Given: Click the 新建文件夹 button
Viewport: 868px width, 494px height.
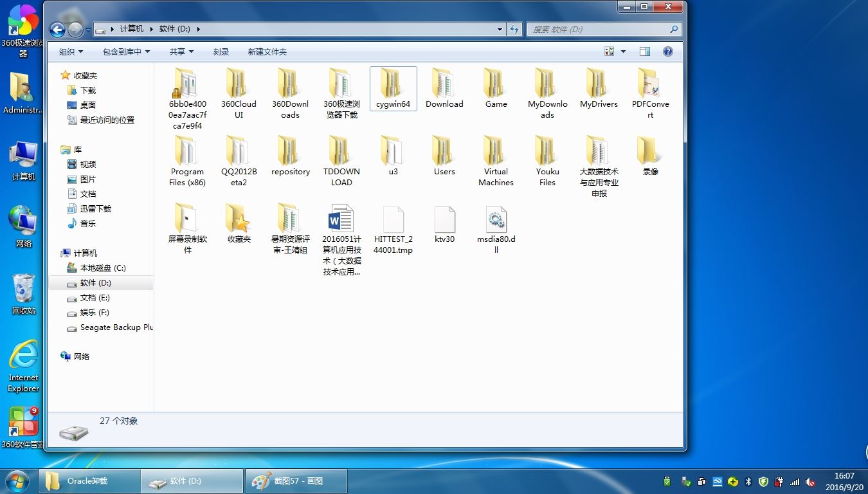Looking at the screenshot, I should pyautogui.click(x=267, y=51).
